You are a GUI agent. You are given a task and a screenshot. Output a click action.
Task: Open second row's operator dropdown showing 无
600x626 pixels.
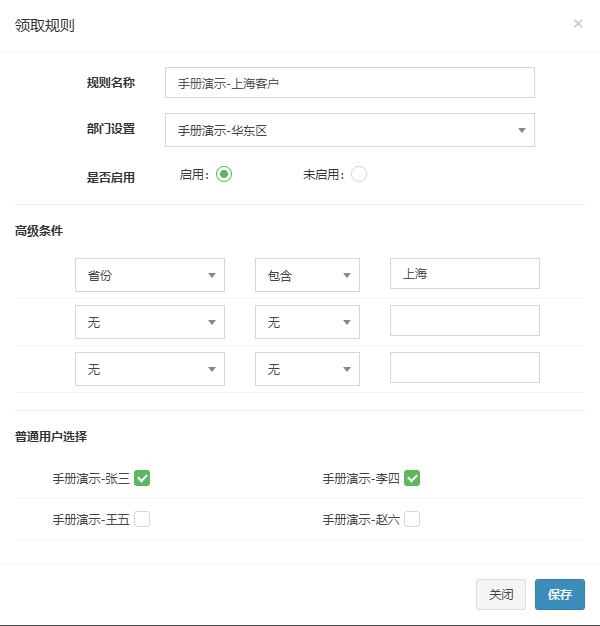pyautogui.click(x=307, y=322)
